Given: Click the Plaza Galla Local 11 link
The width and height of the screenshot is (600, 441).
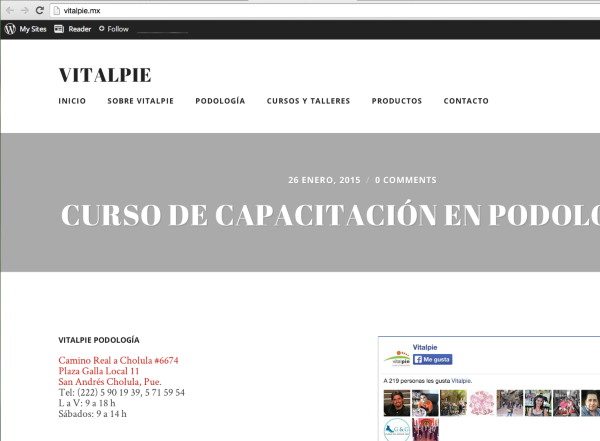Looking at the screenshot, I should tap(99, 371).
